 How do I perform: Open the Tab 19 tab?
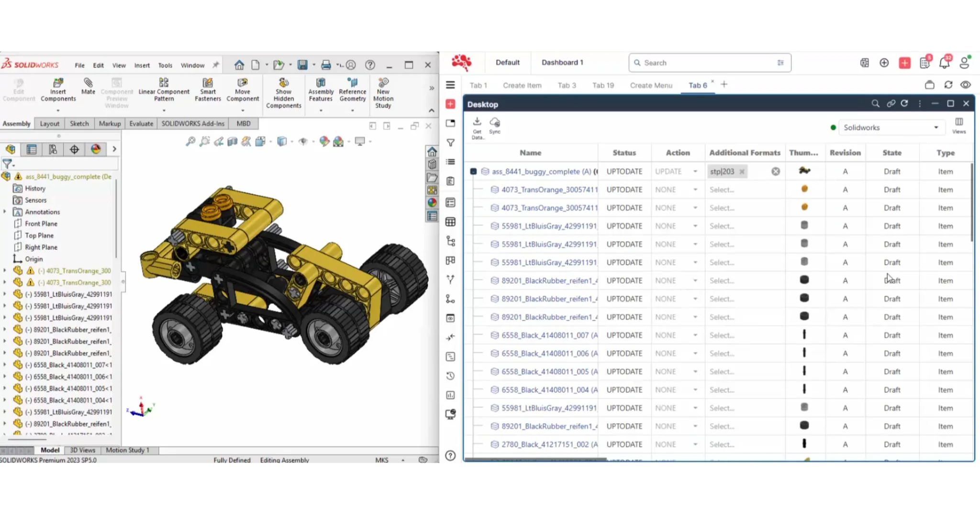coord(603,85)
